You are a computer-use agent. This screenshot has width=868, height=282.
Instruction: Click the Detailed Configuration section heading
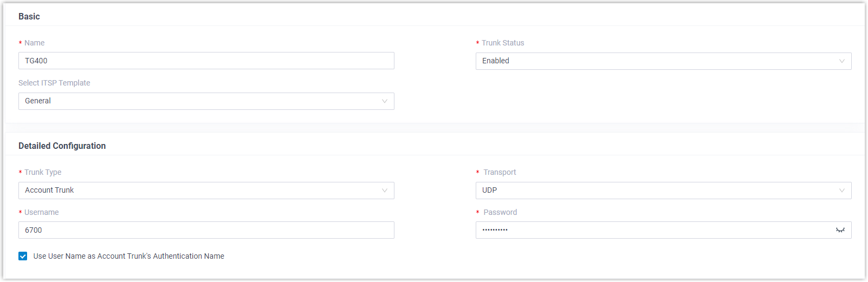tap(62, 146)
